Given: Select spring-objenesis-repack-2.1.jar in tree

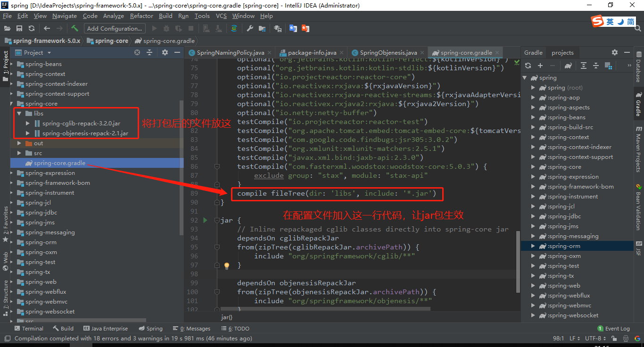Looking at the screenshot, I should tap(85, 133).
